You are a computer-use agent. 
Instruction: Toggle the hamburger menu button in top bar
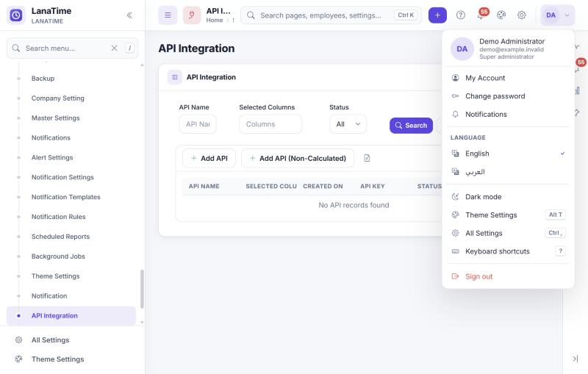coord(168,15)
